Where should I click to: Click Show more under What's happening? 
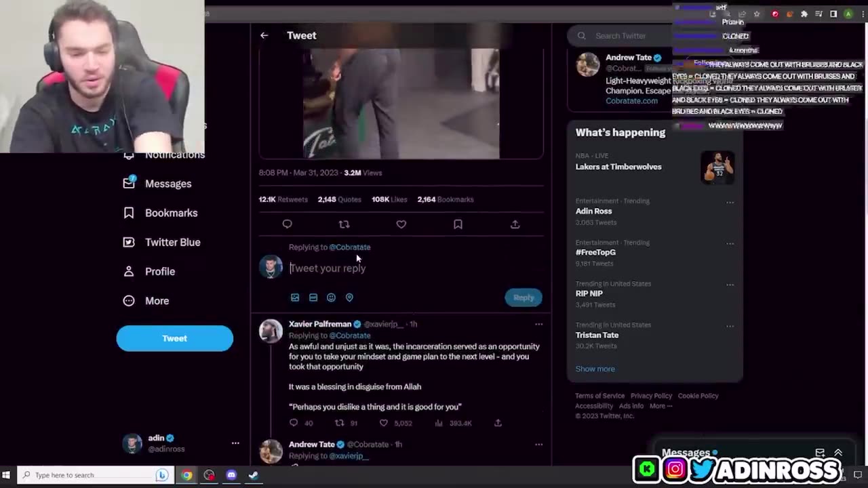(x=595, y=369)
